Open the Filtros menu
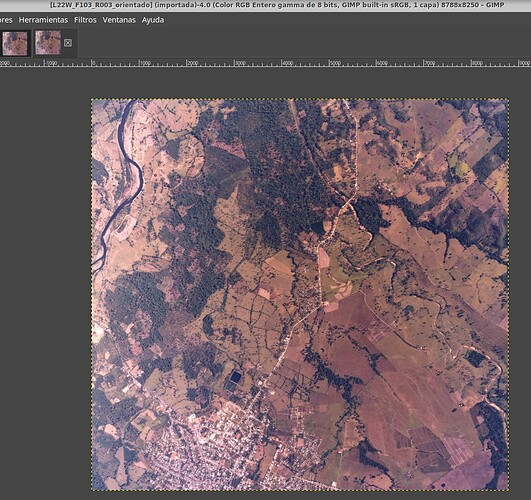This screenshot has width=531, height=500. [x=85, y=20]
